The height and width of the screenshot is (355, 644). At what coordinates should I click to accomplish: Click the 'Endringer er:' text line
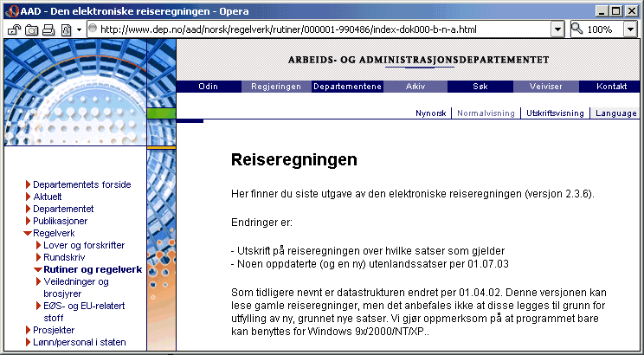[x=261, y=223]
